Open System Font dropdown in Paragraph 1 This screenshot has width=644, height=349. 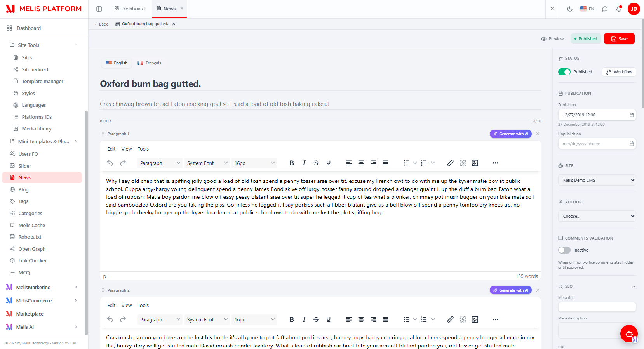207,163
